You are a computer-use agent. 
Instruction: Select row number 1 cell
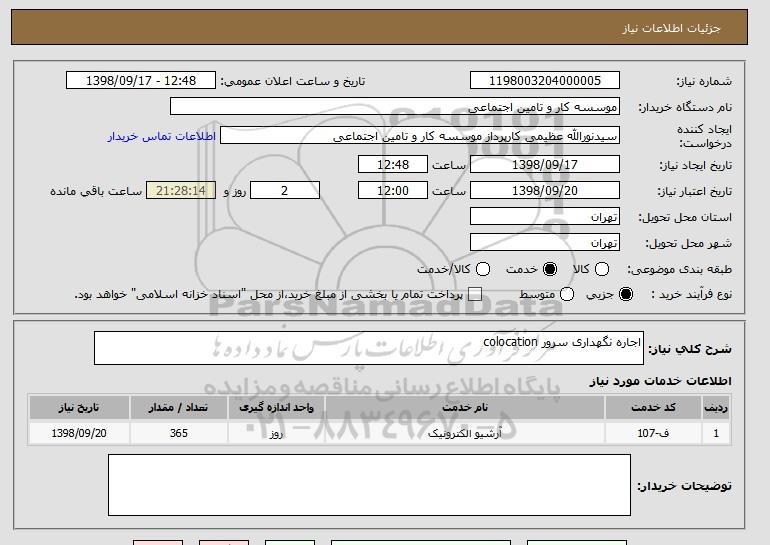coord(716,433)
